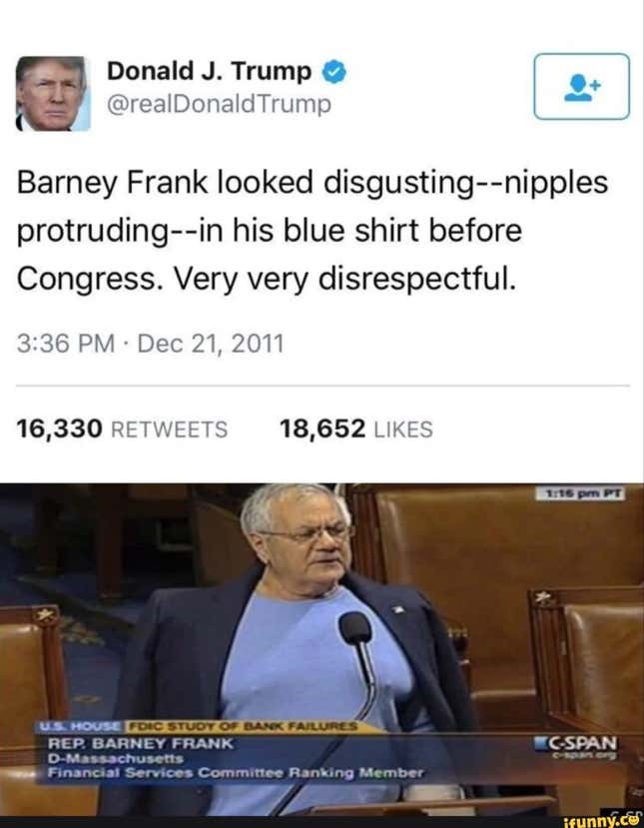
Task: Click the iFunny watermark logo
Action: click(601, 821)
